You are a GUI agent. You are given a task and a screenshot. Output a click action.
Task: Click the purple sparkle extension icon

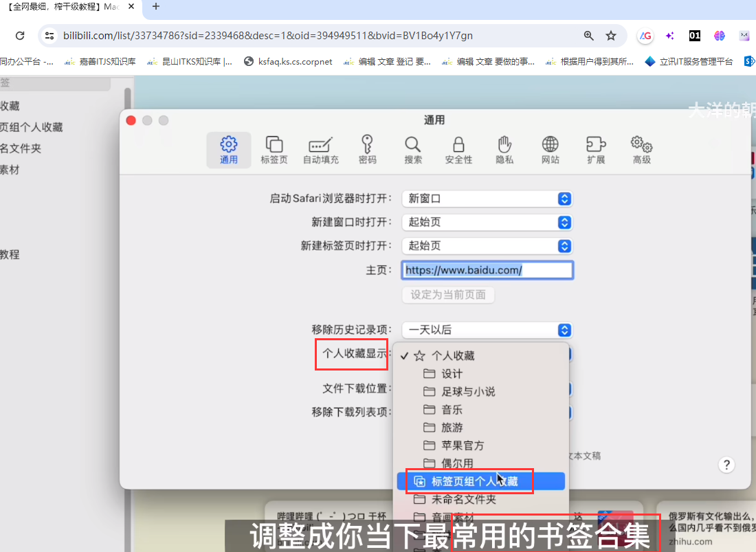coord(669,36)
